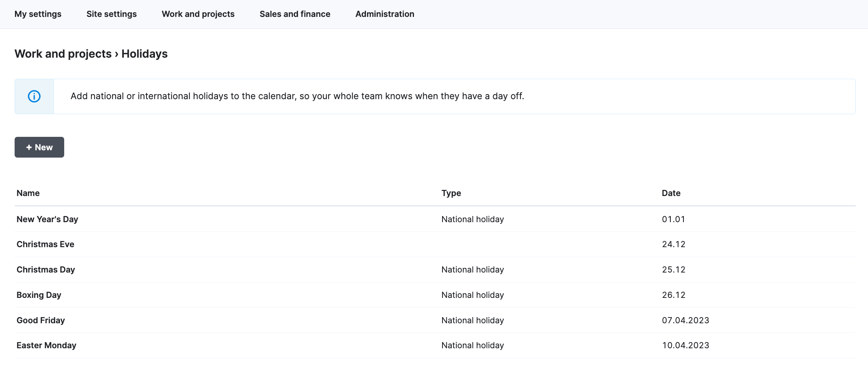Open the Site settings menu

click(111, 14)
